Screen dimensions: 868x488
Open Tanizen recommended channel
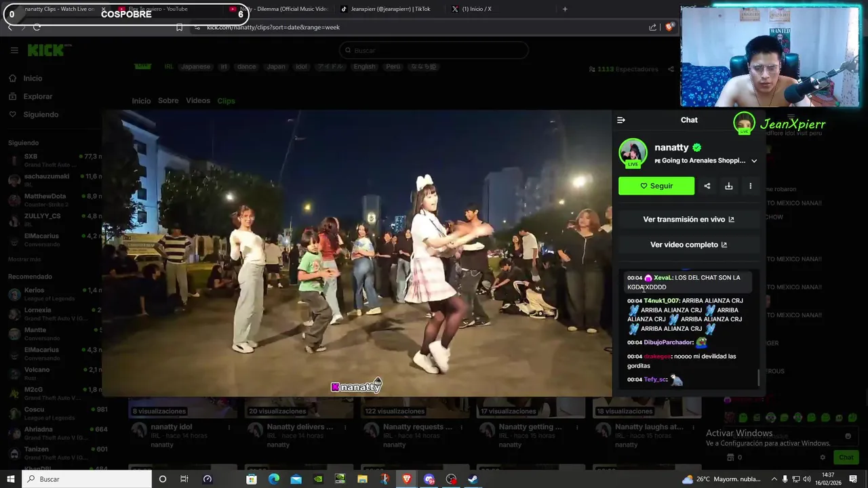pyautogui.click(x=53, y=453)
